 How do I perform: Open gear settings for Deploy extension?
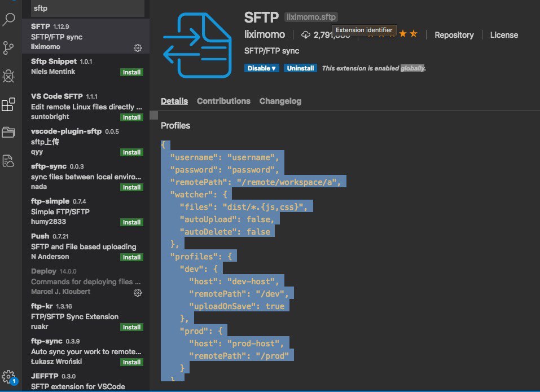(x=138, y=293)
